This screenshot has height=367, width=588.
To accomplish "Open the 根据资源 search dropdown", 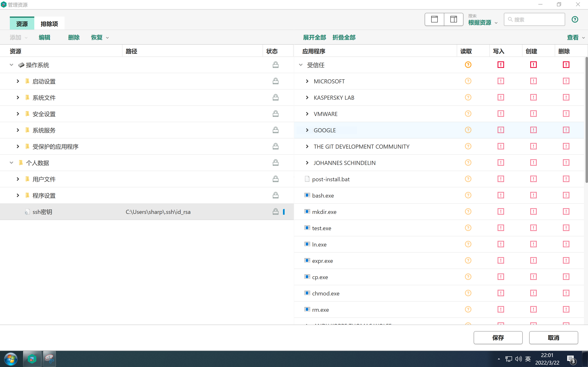I will pyautogui.click(x=483, y=23).
